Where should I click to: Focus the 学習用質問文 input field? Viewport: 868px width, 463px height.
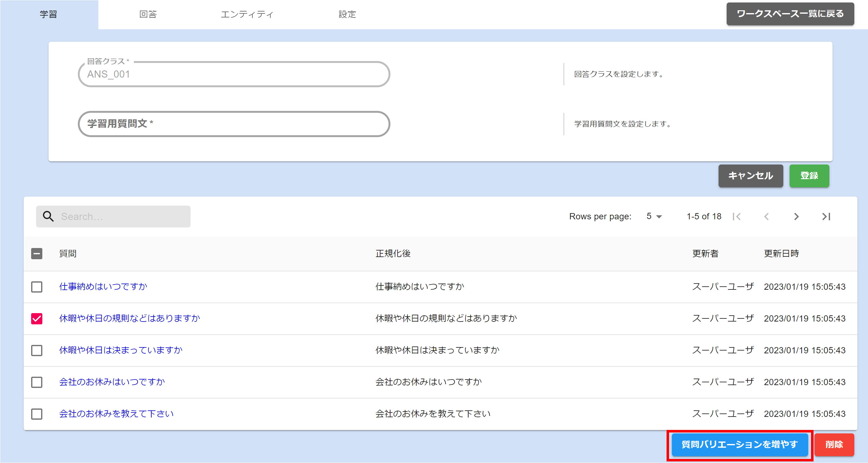coord(234,124)
